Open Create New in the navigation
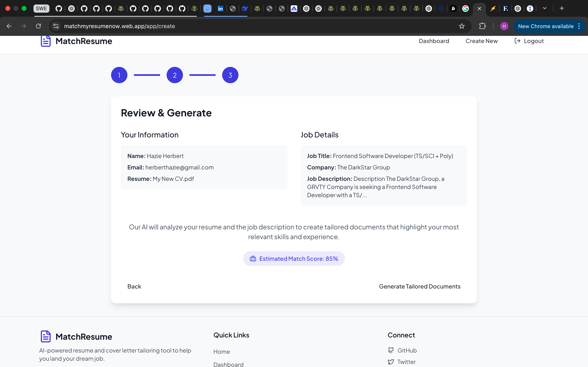 point(481,41)
